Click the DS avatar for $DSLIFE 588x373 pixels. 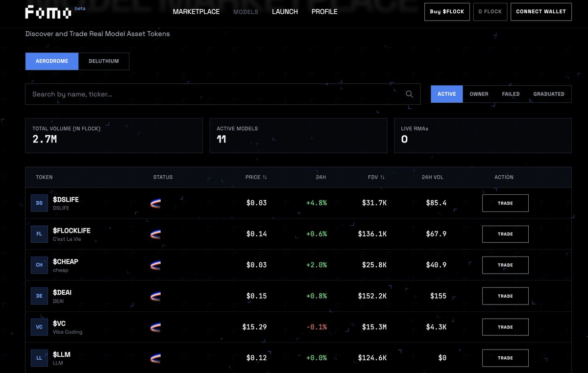(39, 203)
